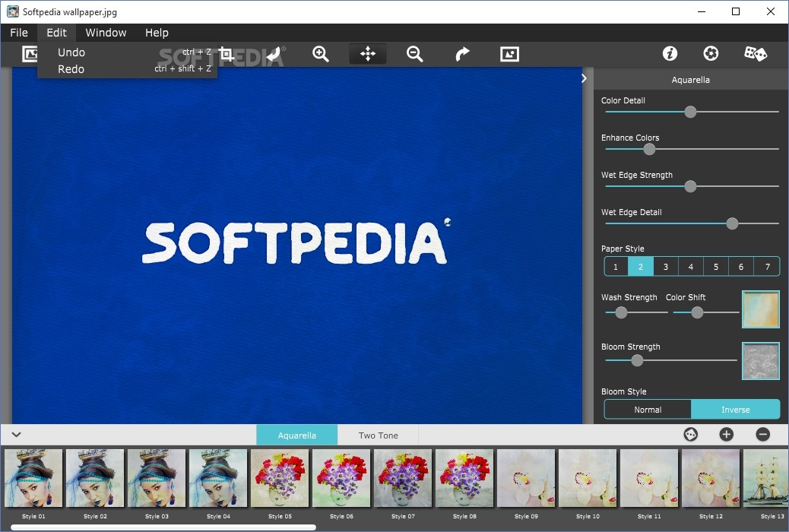This screenshot has width=789, height=532.
Task: Click the Wash Strength slider handle
Action: pyautogui.click(x=622, y=312)
